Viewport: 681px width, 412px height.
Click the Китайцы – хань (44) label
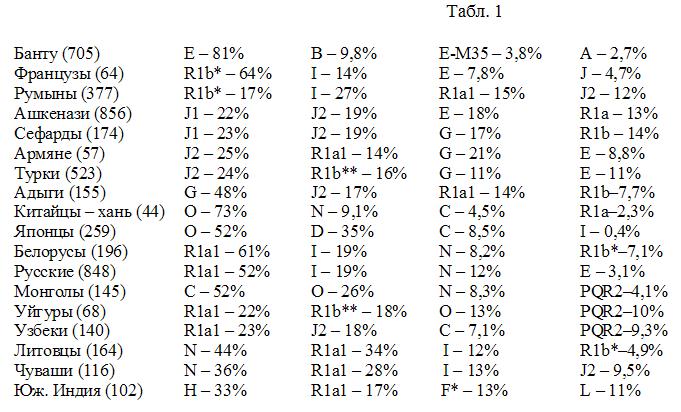coord(89,212)
